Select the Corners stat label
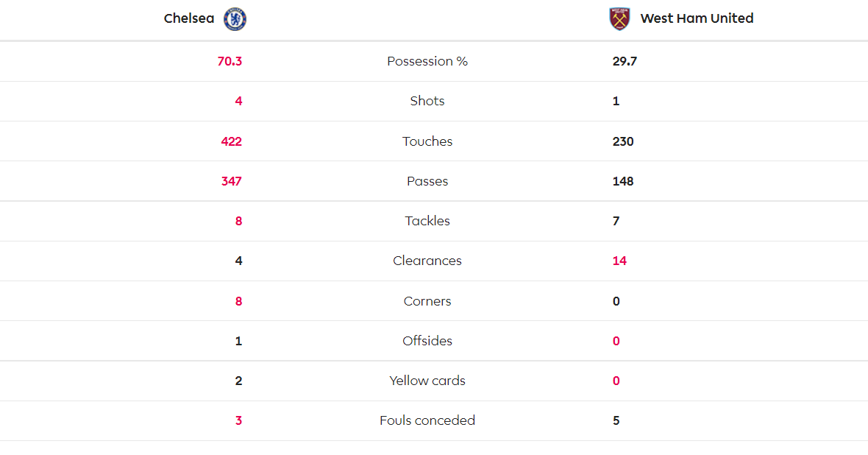The image size is (868, 455). 427,301
